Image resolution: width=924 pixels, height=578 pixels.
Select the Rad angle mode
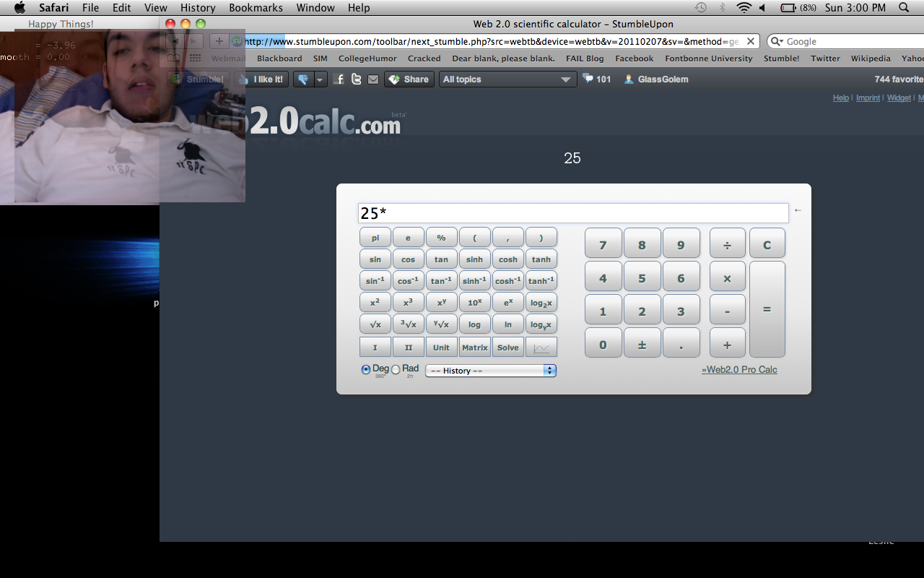click(x=396, y=370)
